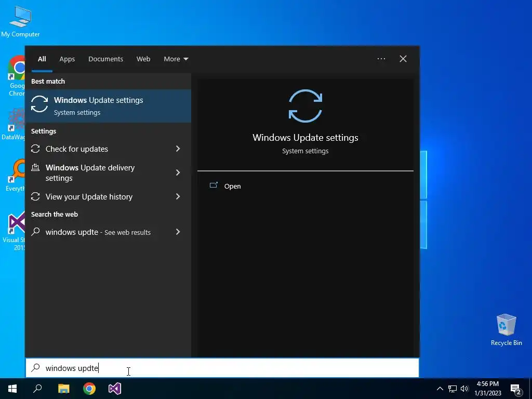The height and width of the screenshot is (399, 532).
Task: Click the magnifier icon in search box
Action: [36, 368]
